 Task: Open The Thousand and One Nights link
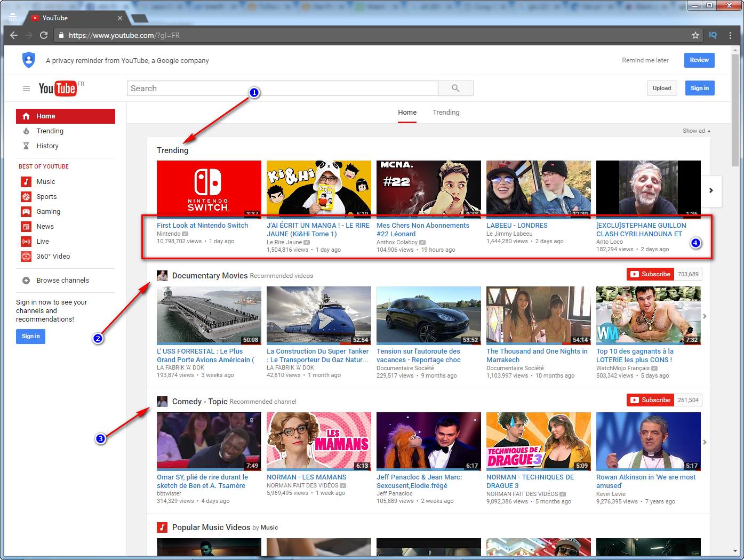click(537, 356)
